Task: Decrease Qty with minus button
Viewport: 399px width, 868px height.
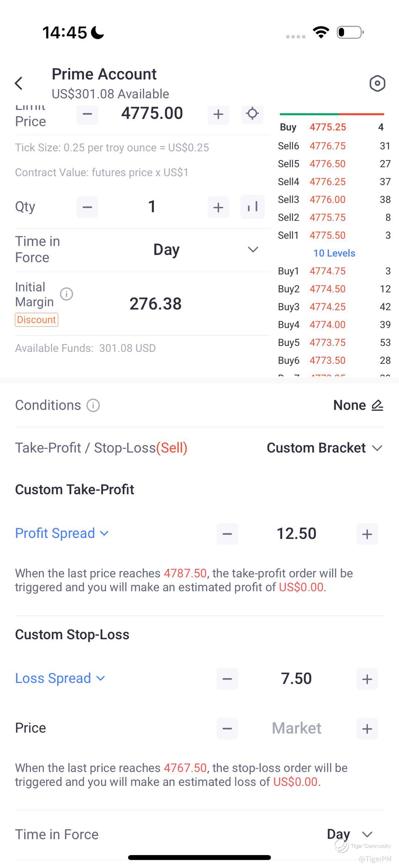Action: coord(87,207)
